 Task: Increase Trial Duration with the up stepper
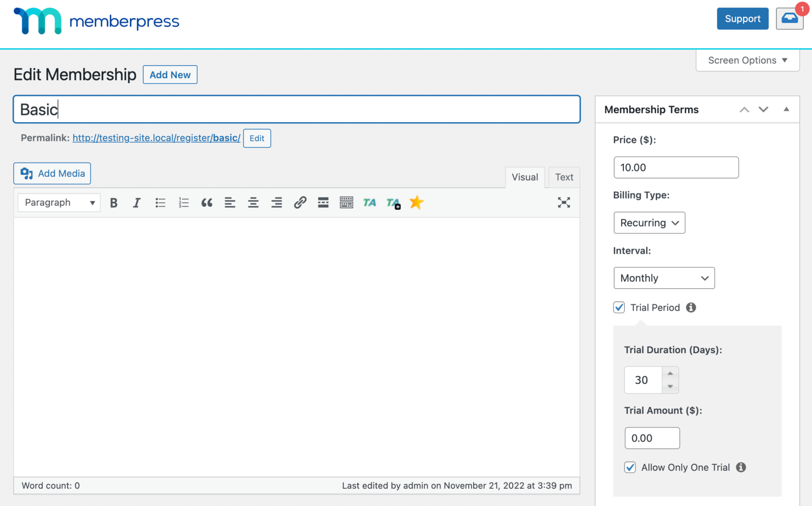click(670, 374)
